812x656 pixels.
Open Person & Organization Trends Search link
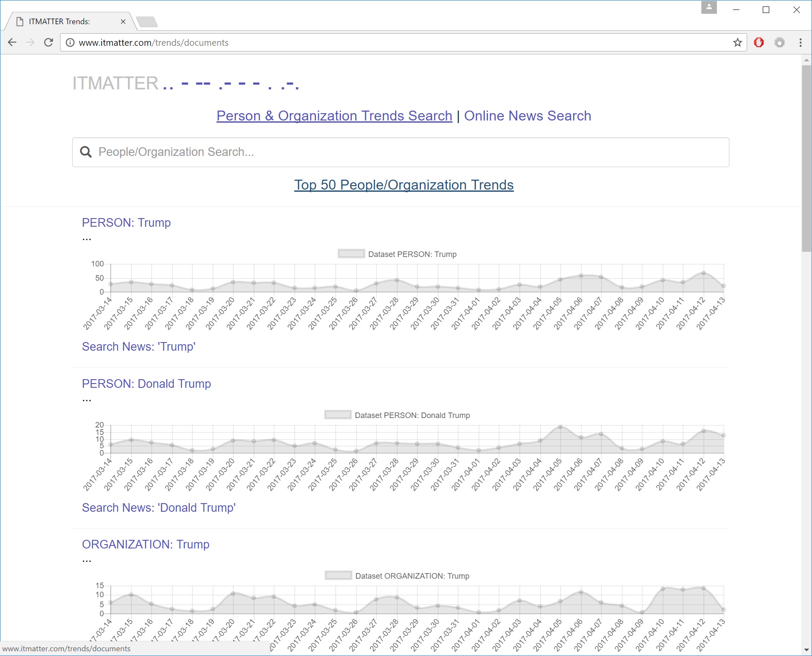[x=334, y=116]
